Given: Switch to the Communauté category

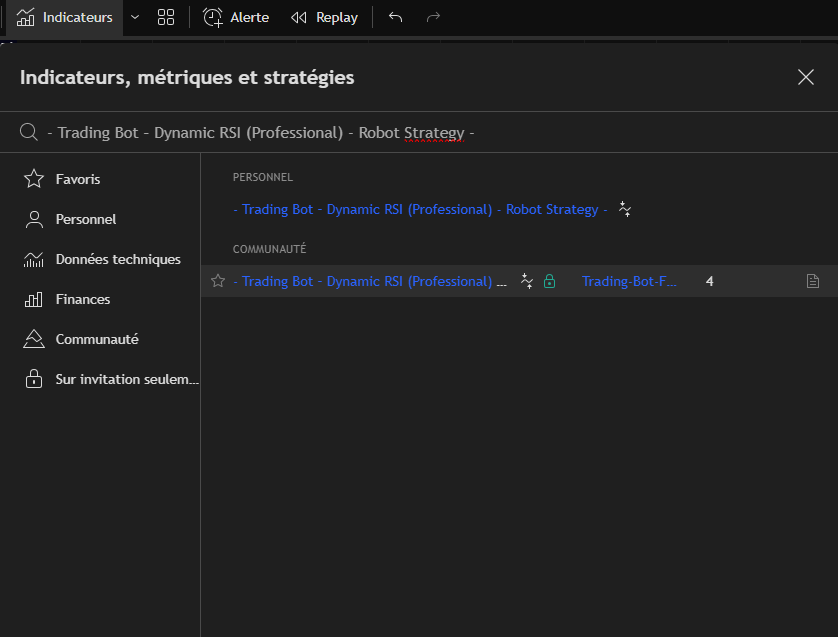Looking at the screenshot, I should pos(96,339).
